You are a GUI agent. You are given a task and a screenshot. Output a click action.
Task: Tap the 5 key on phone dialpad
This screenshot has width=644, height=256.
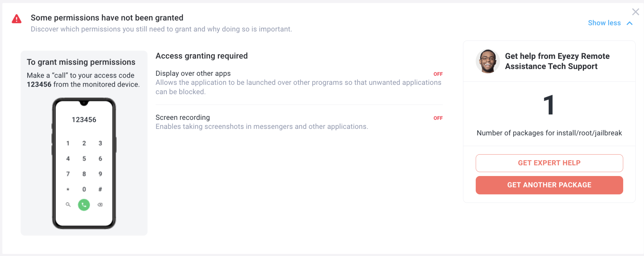click(84, 158)
